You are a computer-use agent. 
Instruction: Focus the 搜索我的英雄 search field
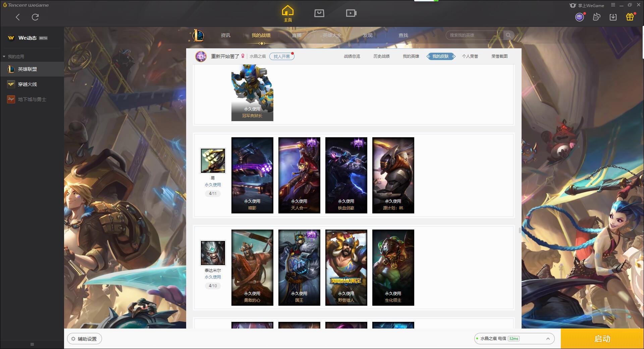pos(475,35)
